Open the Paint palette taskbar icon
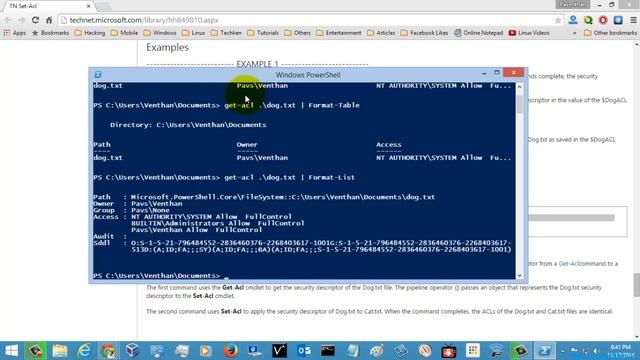Viewport: 640px width, 360px height. (x=376, y=351)
